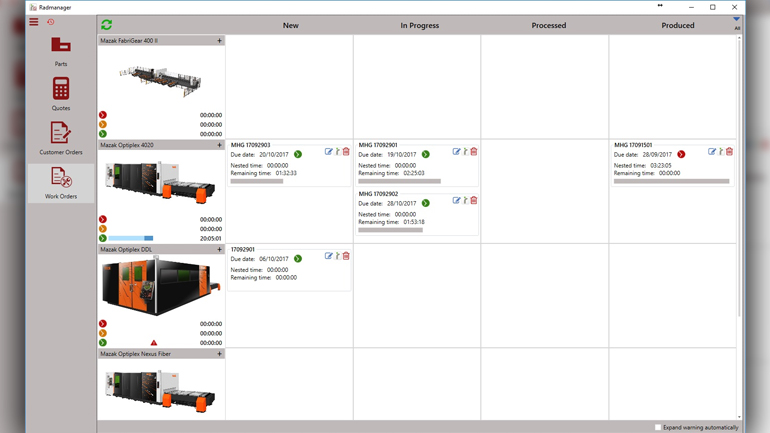Click red warning triangle on Mazak Optiplex DDL
This screenshot has height=433, width=770.
click(154, 343)
